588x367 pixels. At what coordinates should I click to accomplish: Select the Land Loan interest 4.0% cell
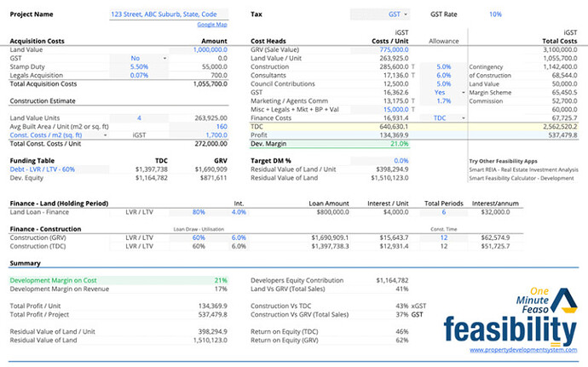click(x=239, y=212)
